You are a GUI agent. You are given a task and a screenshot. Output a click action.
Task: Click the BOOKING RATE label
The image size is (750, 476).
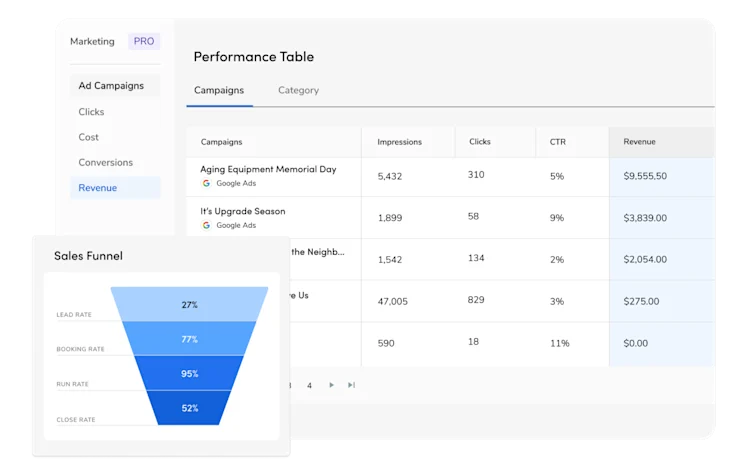(x=80, y=349)
